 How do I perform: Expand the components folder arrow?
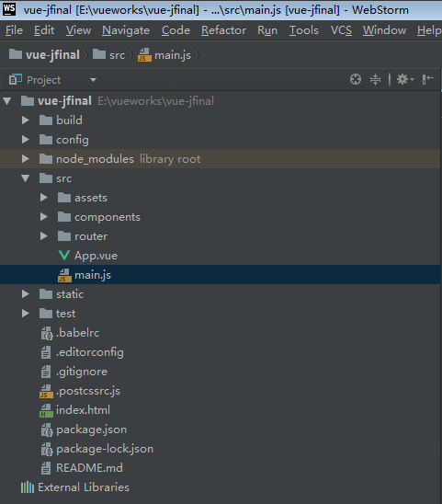(44, 217)
